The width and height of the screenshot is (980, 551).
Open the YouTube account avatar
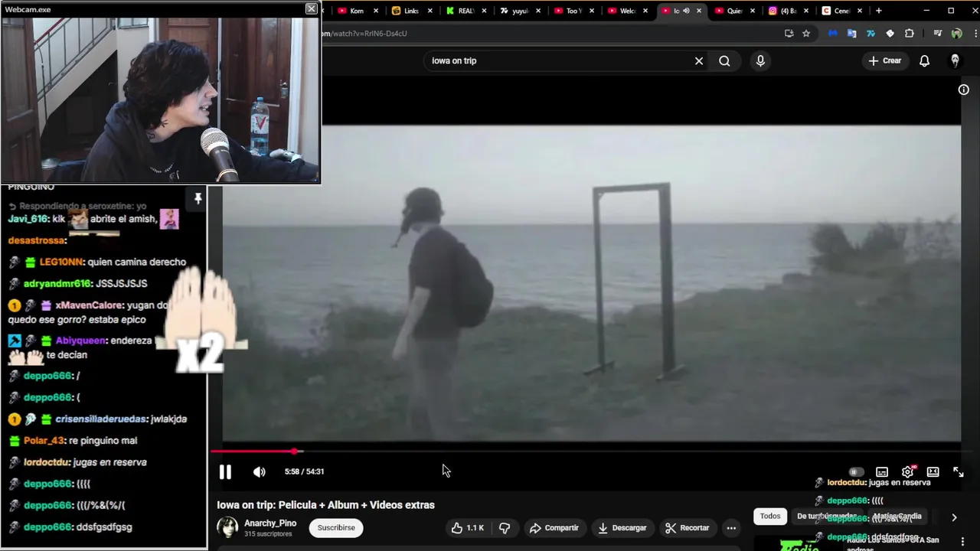(x=955, y=61)
